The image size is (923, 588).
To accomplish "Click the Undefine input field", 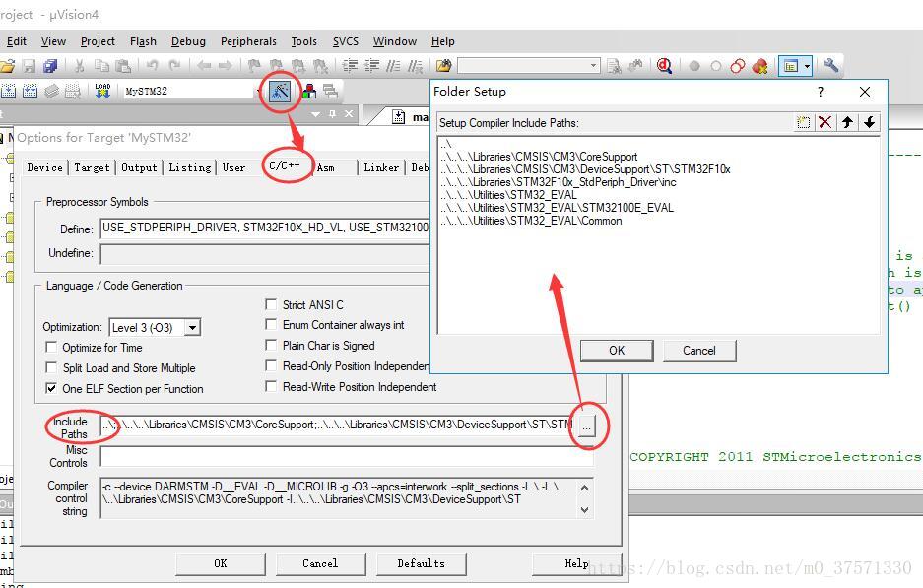I will click(x=265, y=254).
